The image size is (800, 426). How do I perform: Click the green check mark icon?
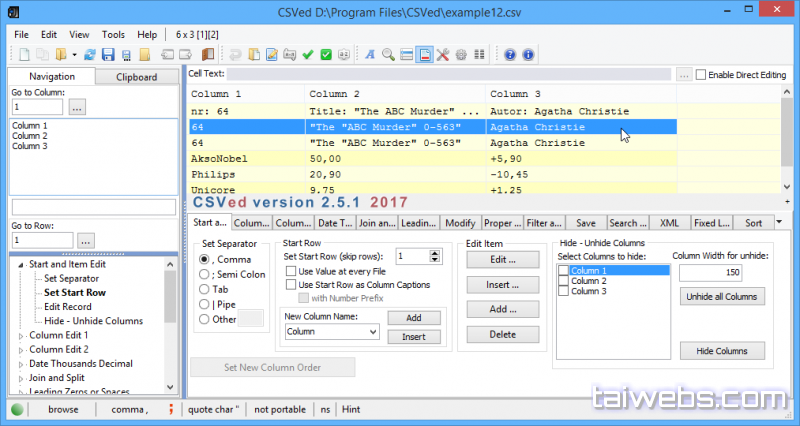(x=308, y=55)
